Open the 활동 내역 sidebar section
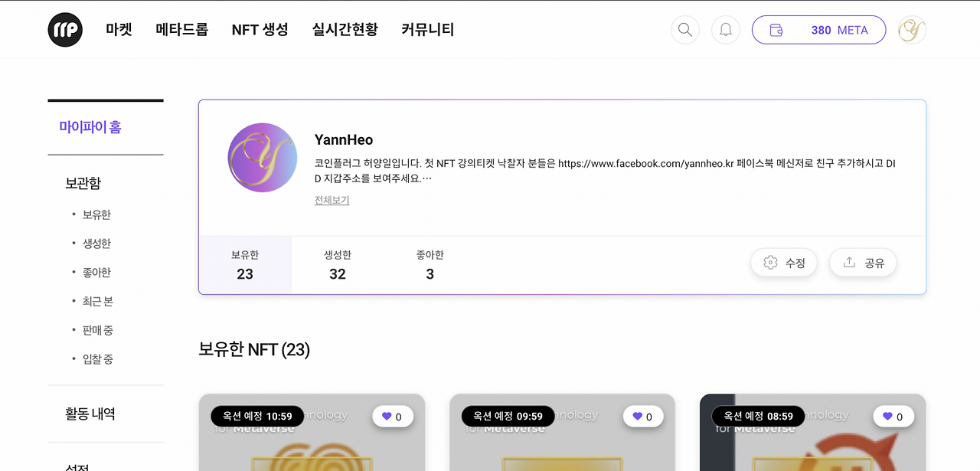The height and width of the screenshot is (471, 980). (x=90, y=414)
